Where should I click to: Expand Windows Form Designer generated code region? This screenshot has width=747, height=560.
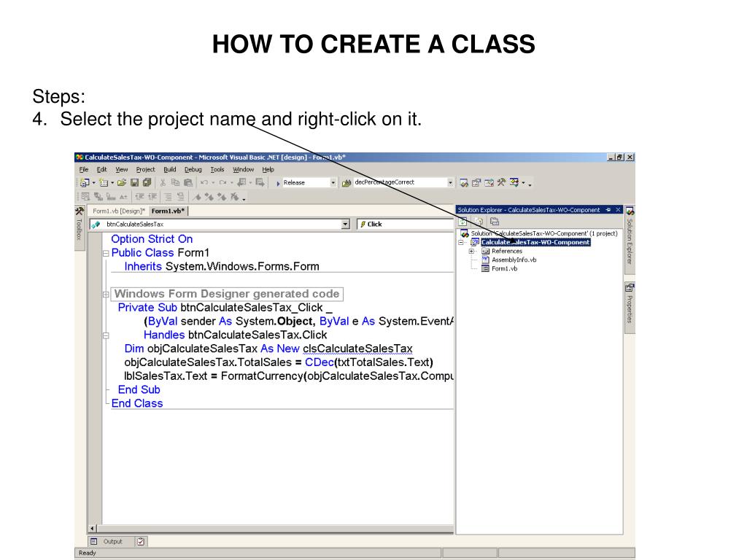coord(106,295)
